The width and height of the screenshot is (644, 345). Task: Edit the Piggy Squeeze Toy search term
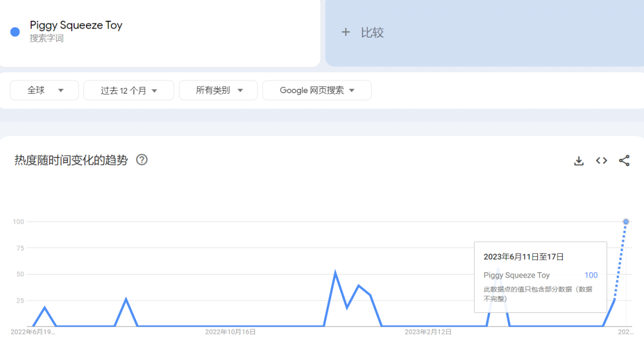[x=76, y=26]
